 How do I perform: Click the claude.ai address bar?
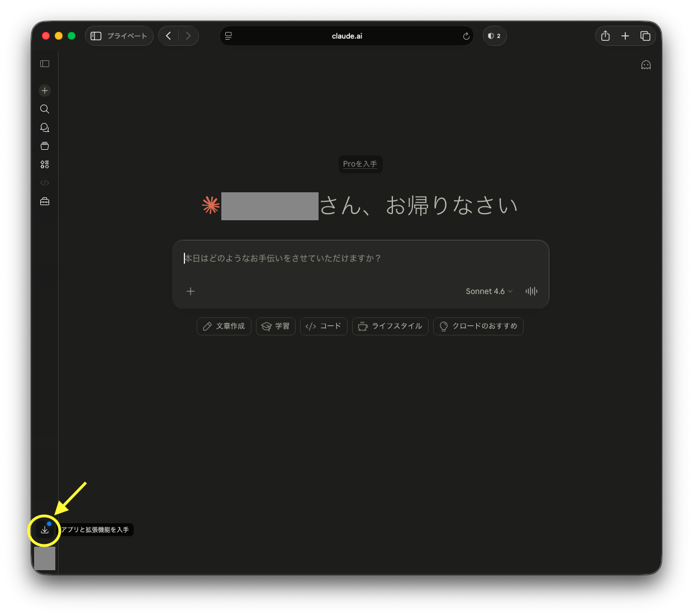click(x=346, y=36)
